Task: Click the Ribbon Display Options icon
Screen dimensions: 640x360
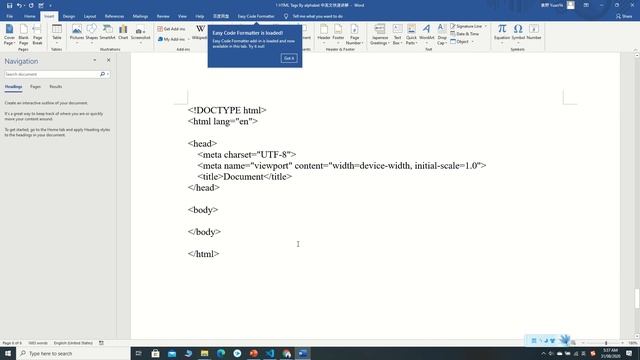Action: [586, 5]
